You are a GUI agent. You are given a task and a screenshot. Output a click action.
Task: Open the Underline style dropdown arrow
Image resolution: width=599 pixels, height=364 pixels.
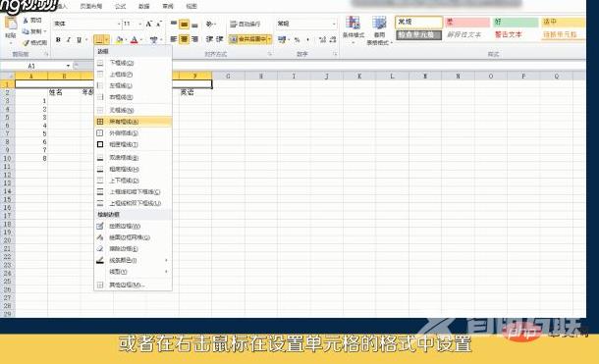86,39
